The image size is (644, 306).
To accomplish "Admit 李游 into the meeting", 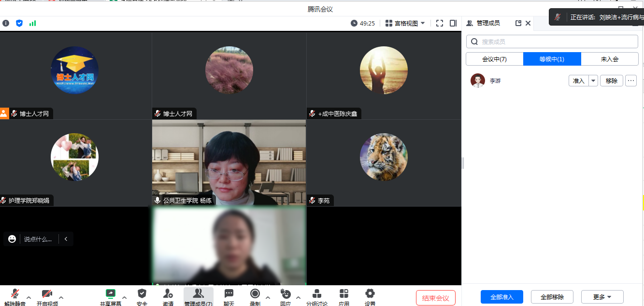I will tap(579, 81).
